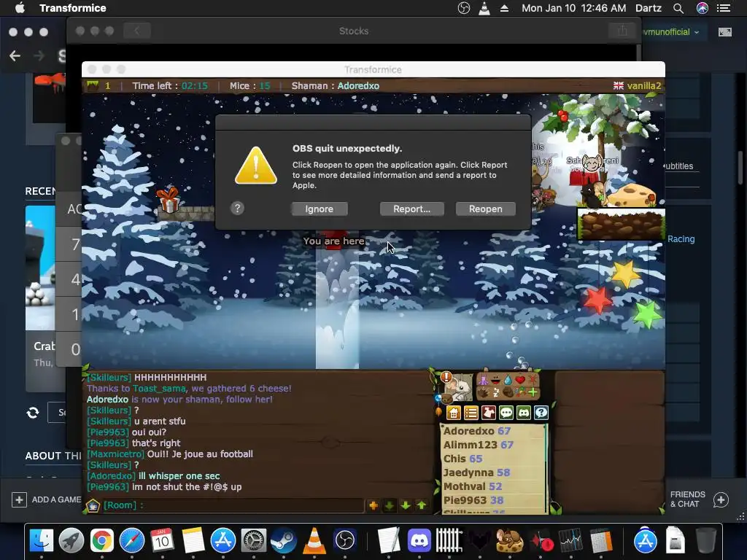Click the eject icon in menu bar
This screenshot has width=747, height=560.
(504, 8)
